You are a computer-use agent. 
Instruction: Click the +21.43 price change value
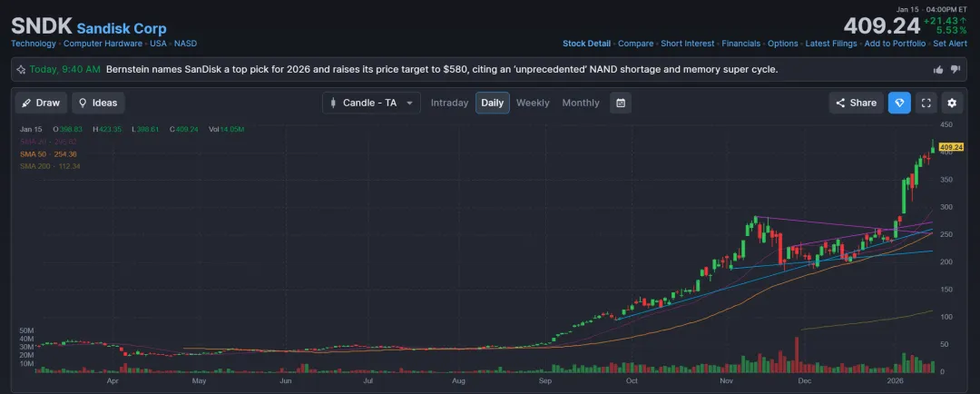(945, 21)
